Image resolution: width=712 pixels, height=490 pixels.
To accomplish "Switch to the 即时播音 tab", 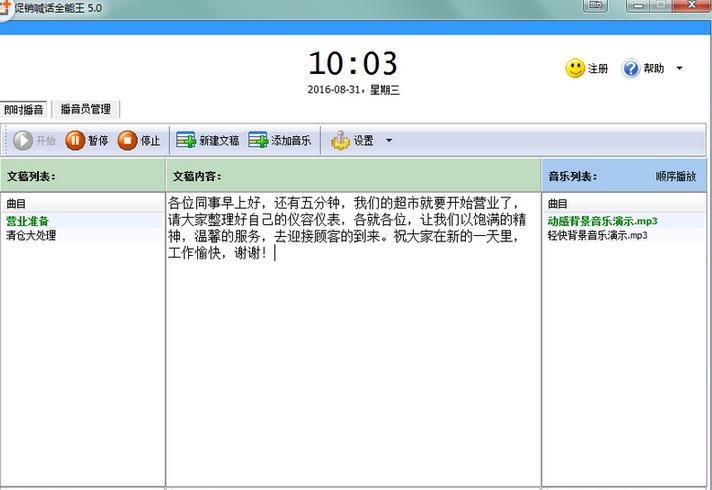I will click(25, 109).
